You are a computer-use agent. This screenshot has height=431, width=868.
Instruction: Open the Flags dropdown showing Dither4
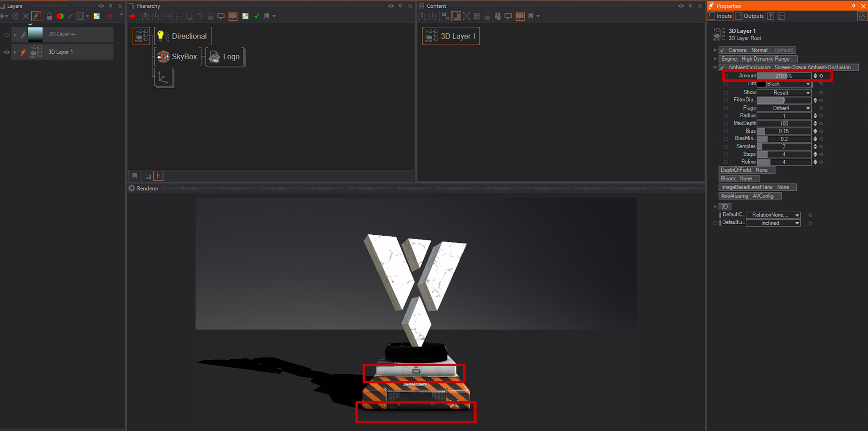[784, 108]
